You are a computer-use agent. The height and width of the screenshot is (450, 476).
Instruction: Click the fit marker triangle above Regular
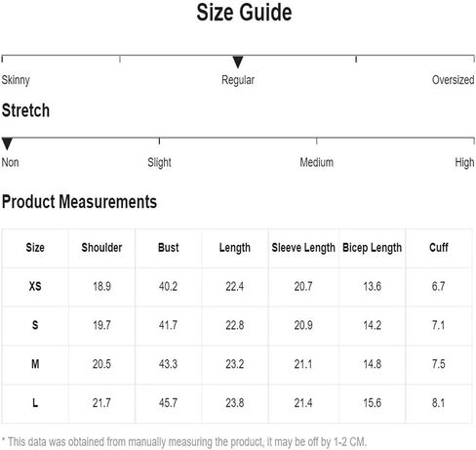(x=238, y=61)
